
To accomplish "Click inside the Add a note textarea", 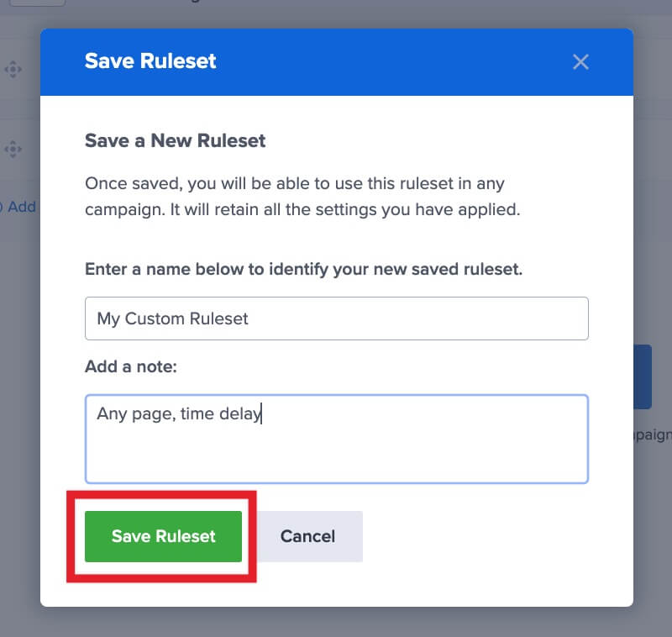I will tap(336, 439).
